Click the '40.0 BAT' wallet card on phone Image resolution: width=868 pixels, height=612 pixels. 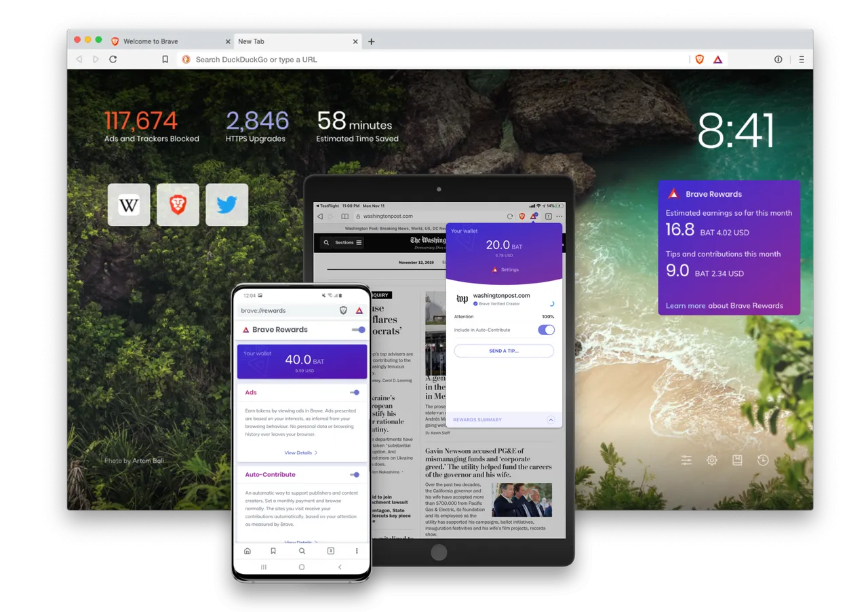pos(302,362)
